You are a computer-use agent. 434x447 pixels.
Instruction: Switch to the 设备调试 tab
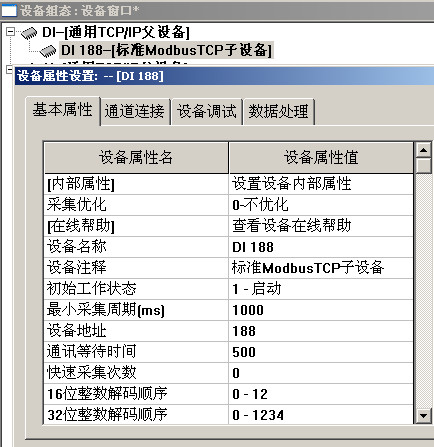point(206,111)
